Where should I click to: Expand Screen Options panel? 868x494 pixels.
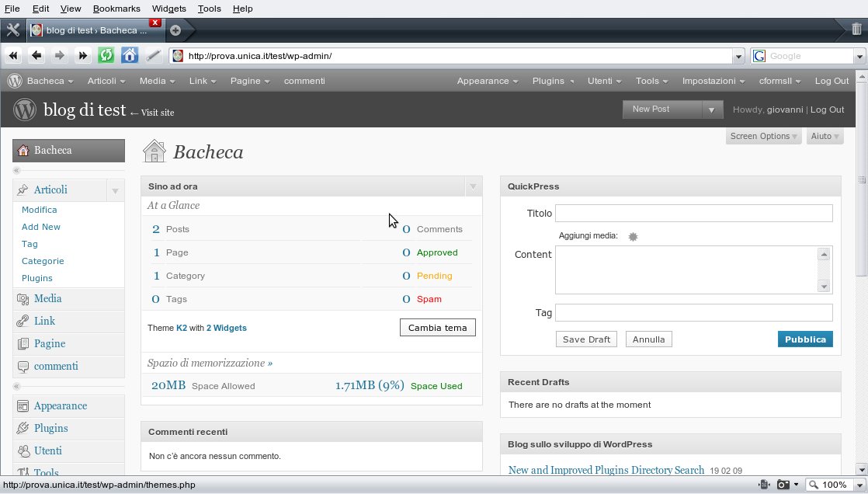(x=763, y=136)
